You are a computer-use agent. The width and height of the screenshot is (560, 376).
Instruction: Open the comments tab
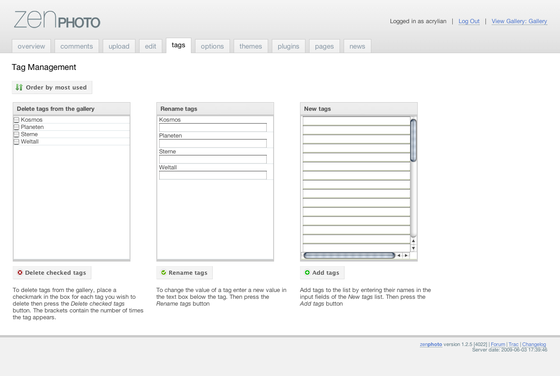[x=76, y=46]
